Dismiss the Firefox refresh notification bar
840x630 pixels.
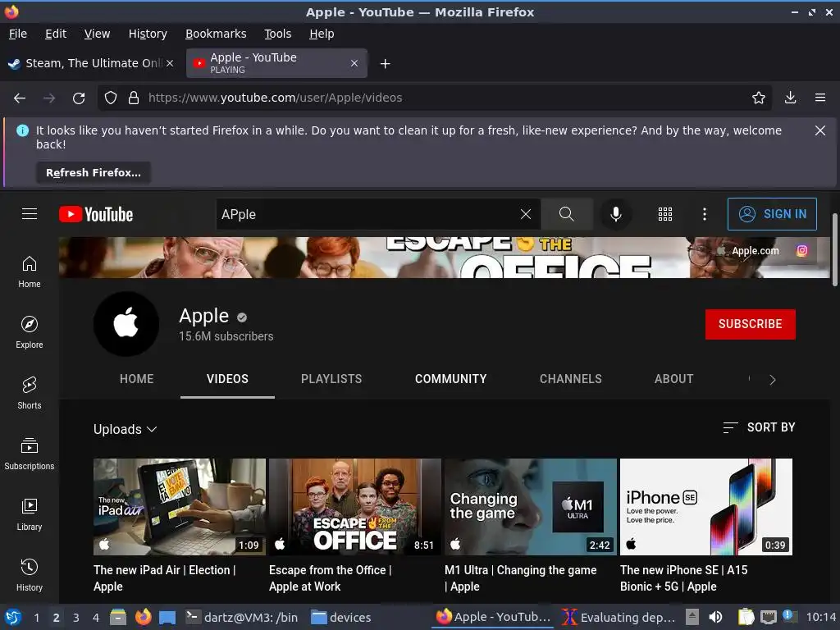pos(819,130)
